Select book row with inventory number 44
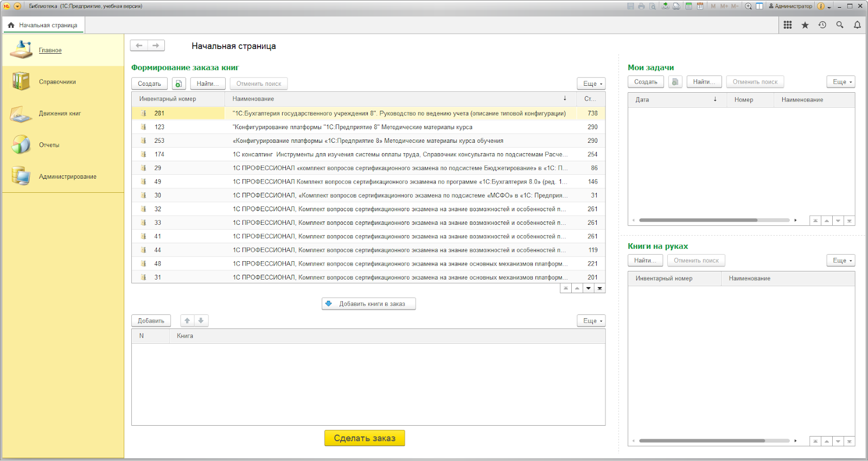This screenshot has width=868, height=461. tap(368, 250)
